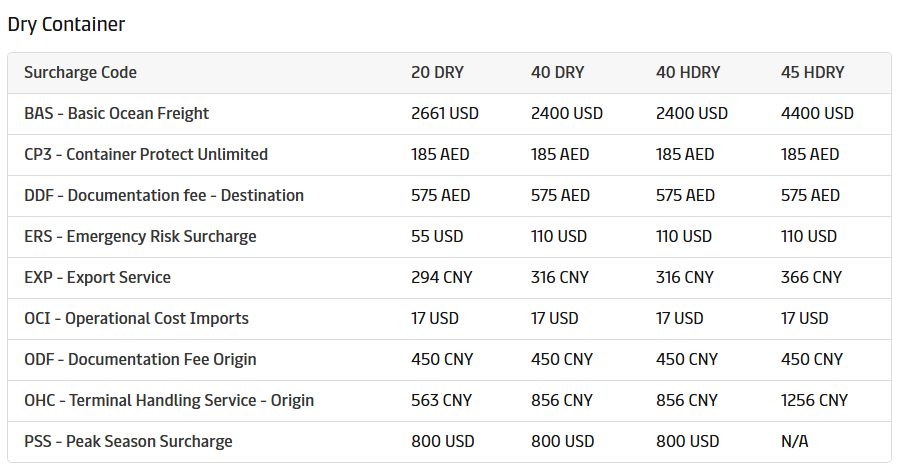Select the ERS - Emergency Risk Surcharge label
The image size is (899, 475).
pos(140,237)
